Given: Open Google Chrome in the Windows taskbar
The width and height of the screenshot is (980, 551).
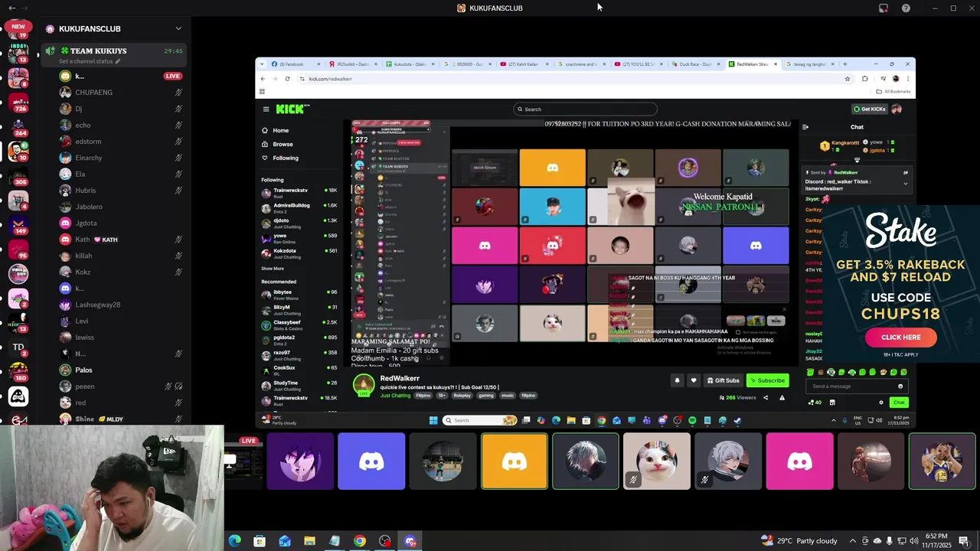Looking at the screenshot, I should (360, 541).
